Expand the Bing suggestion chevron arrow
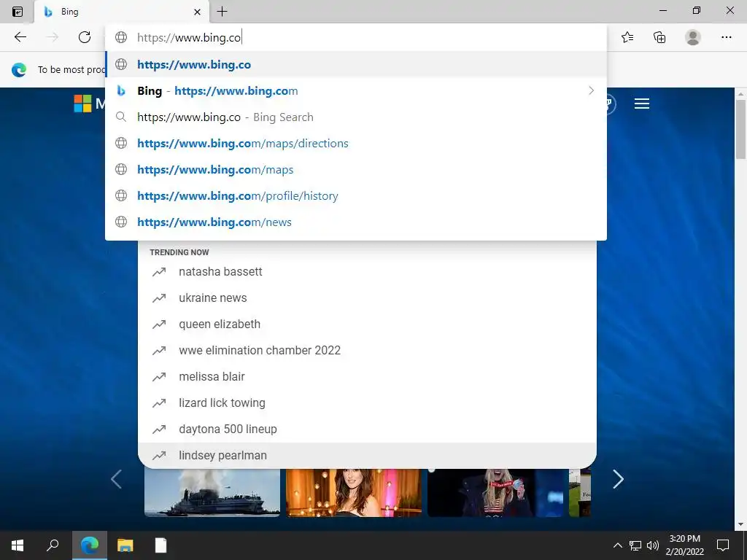Viewport: 747px width, 560px height. pyautogui.click(x=591, y=90)
